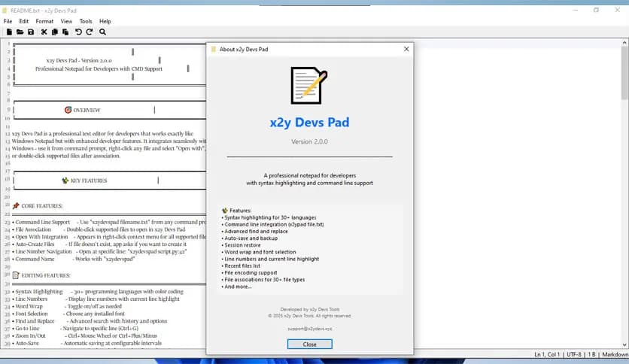Viewport: 629px width, 364px height.
Task: Open the View menu
Action: point(66,21)
